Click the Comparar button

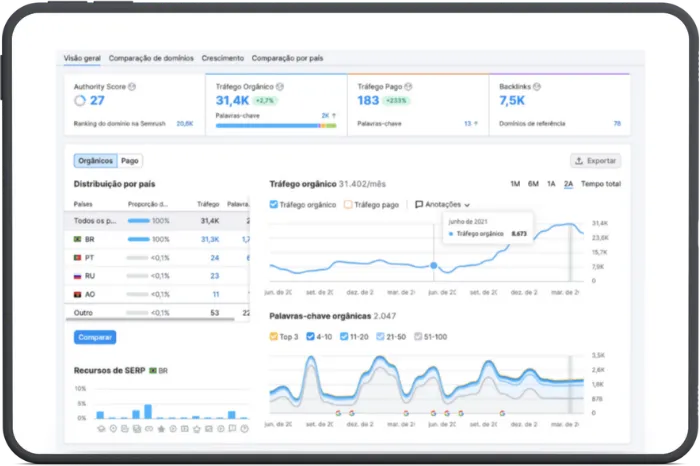(95, 337)
